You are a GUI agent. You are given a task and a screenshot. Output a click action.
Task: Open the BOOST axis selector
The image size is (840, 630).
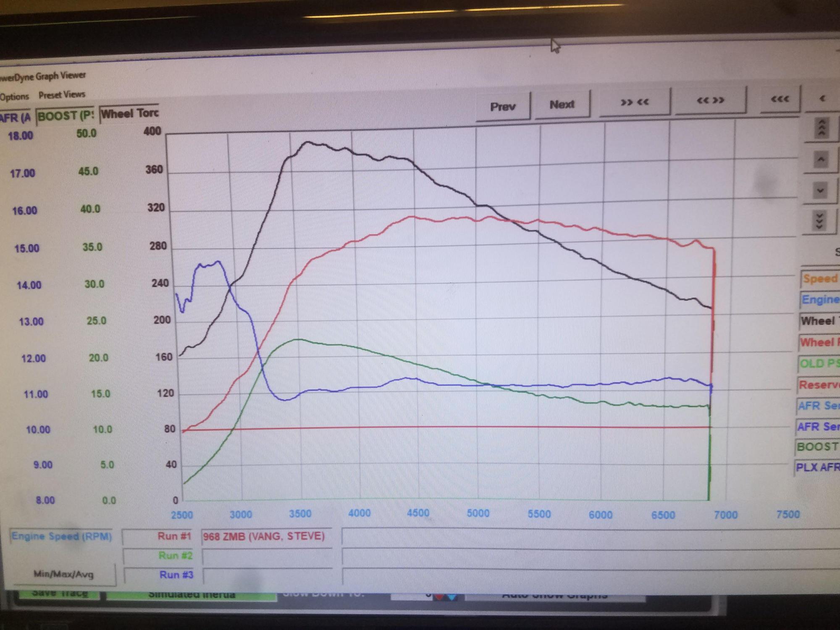click(65, 116)
